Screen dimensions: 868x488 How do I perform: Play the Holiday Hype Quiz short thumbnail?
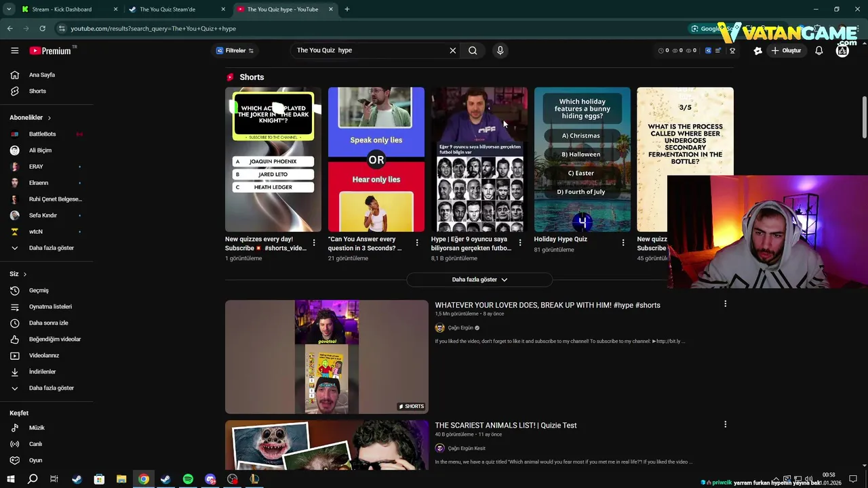click(x=583, y=159)
